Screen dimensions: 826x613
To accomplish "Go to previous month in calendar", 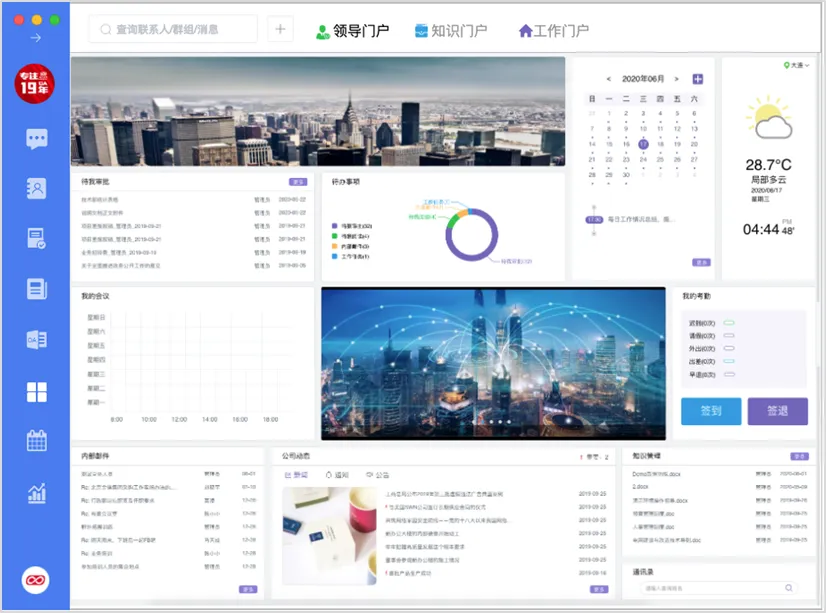I will [608, 79].
